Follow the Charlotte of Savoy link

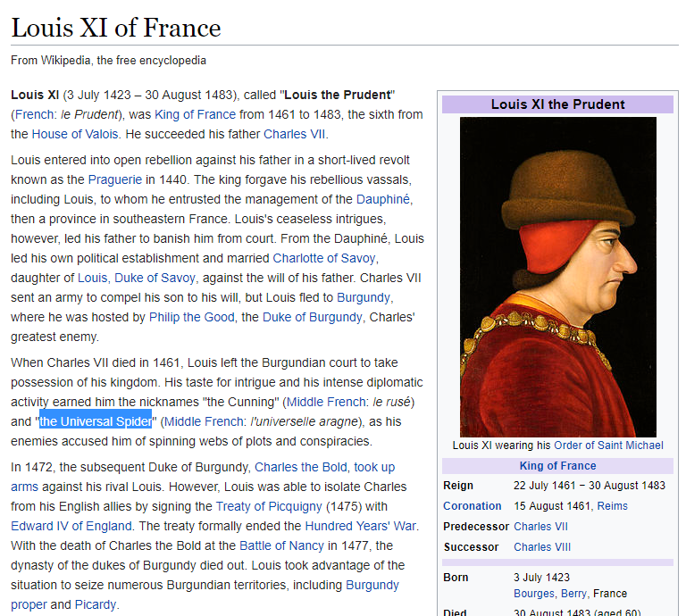pos(324,258)
